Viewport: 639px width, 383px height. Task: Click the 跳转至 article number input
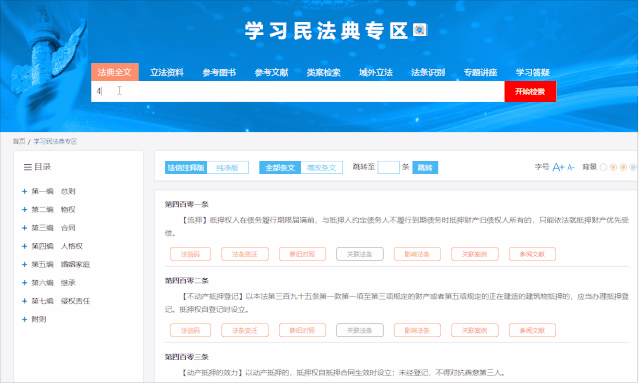[388, 167]
